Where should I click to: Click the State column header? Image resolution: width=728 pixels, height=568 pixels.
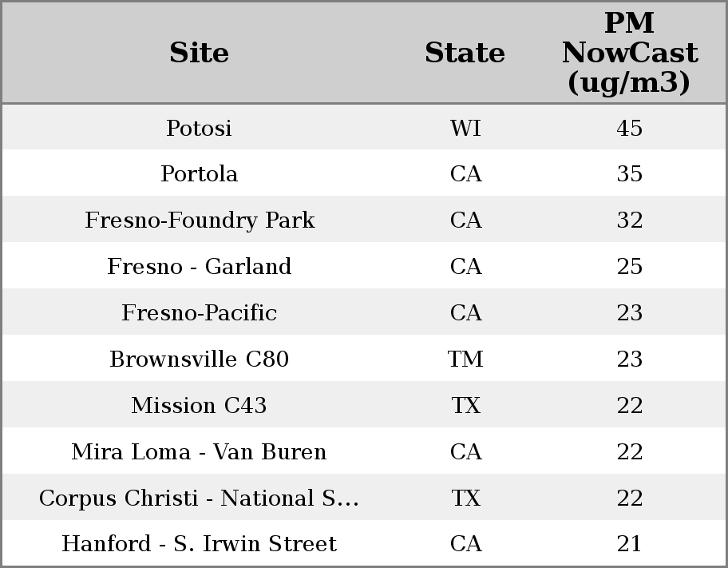[465, 53]
